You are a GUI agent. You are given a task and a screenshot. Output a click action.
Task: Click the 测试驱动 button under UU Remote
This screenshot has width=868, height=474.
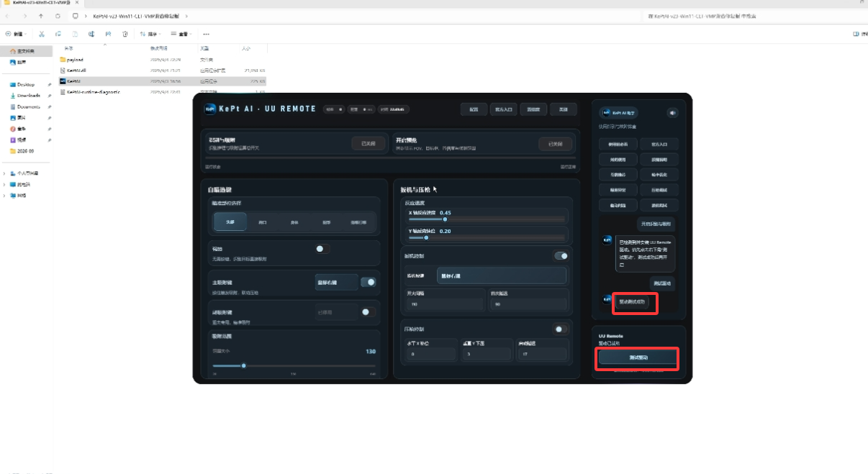pyautogui.click(x=638, y=357)
